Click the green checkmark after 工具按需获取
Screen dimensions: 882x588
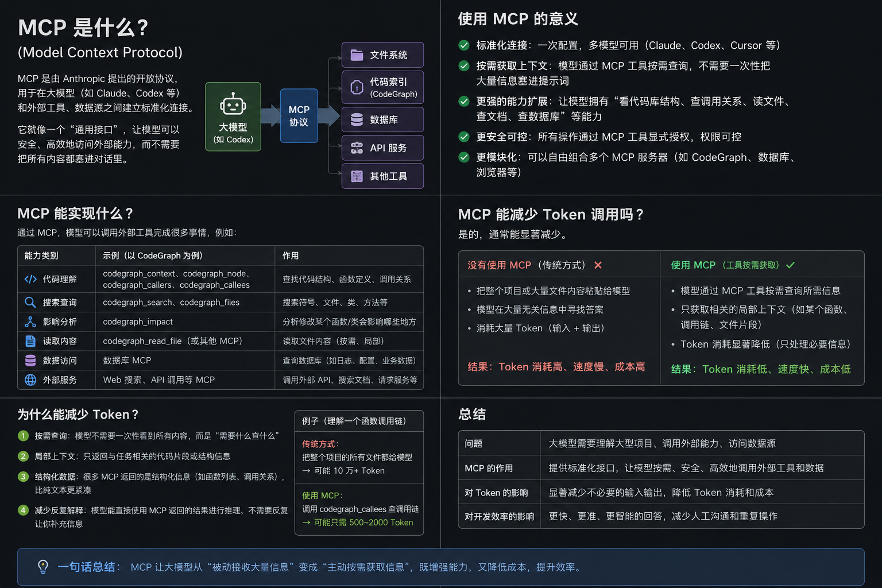point(791,265)
